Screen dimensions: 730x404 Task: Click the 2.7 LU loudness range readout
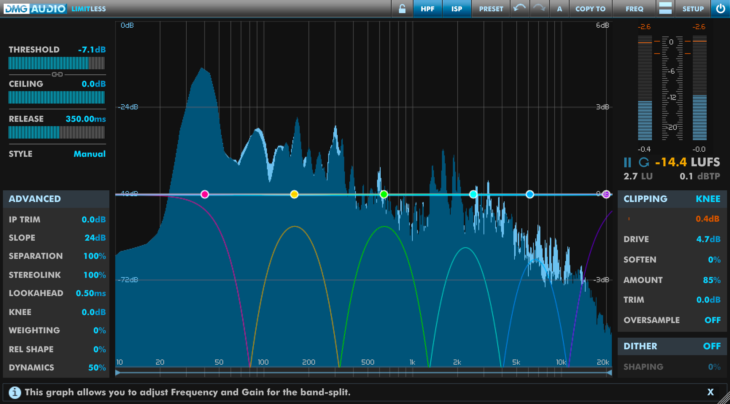coord(638,176)
